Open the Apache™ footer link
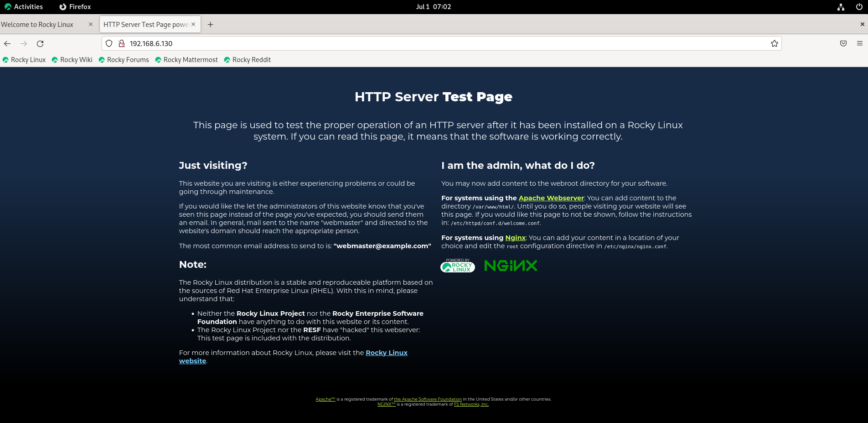Image resolution: width=868 pixels, height=423 pixels. [325, 399]
